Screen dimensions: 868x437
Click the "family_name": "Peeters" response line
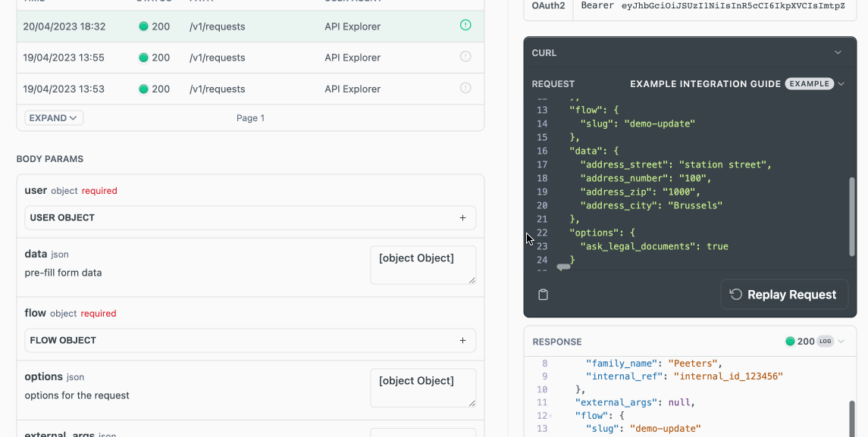click(655, 364)
